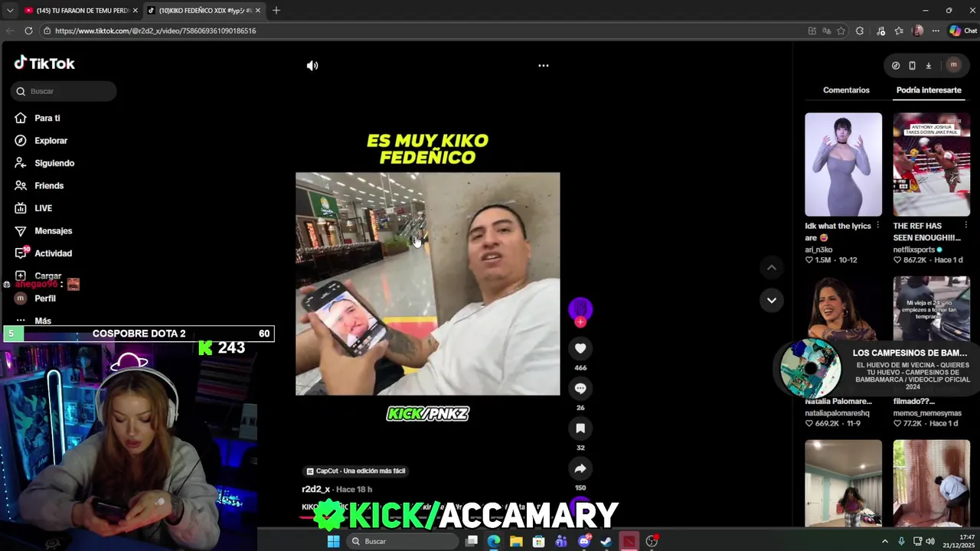Viewport: 980px width, 551px height.
Task: Open more options for 'Idk what the lyrics' video
Action: tap(877, 226)
